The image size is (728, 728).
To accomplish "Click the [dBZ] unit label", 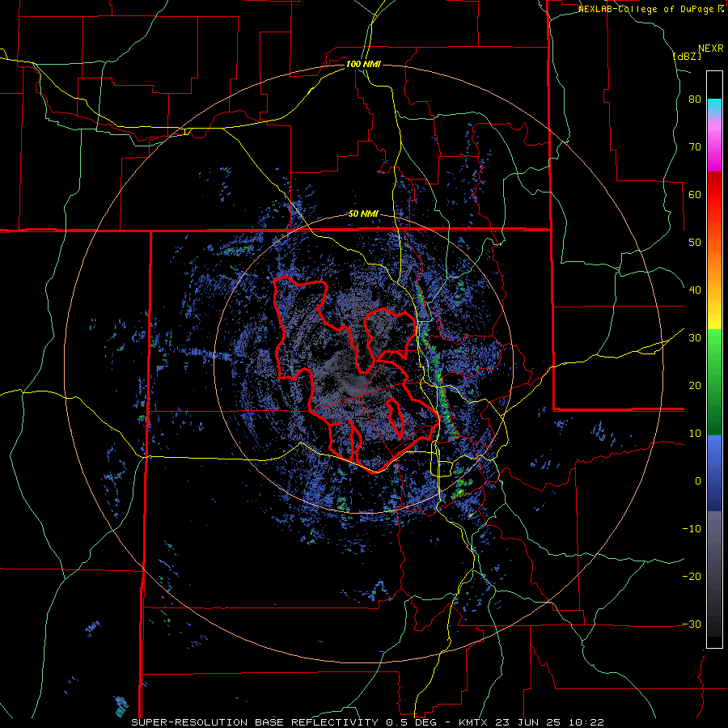I will point(687,56).
